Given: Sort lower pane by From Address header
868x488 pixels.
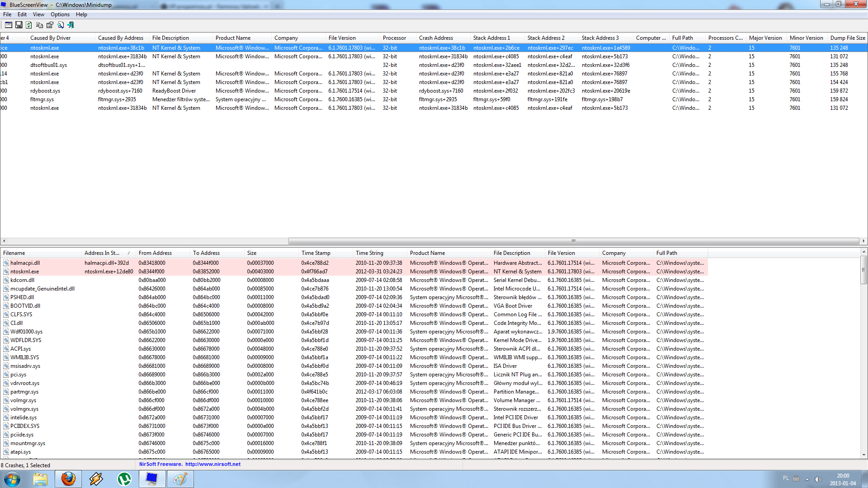Looking at the screenshot, I should pyautogui.click(x=163, y=253).
